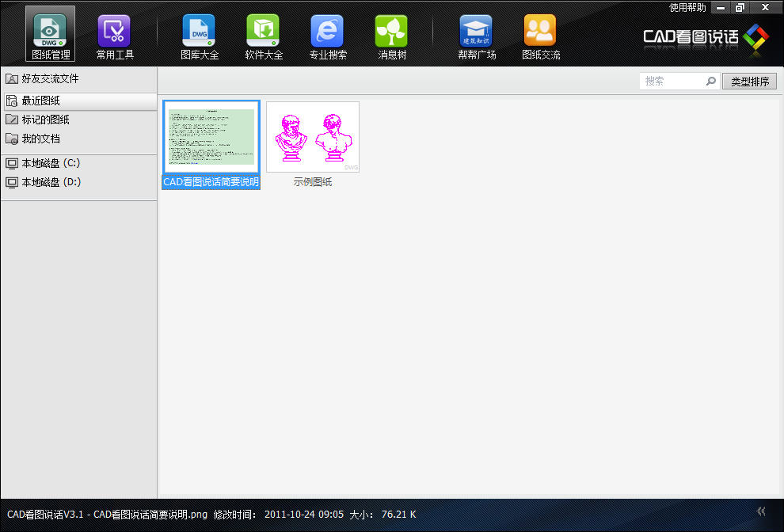The height and width of the screenshot is (532, 784).
Task: Select 好友交流文件 in the sidebar
Action: [x=79, y=79]
